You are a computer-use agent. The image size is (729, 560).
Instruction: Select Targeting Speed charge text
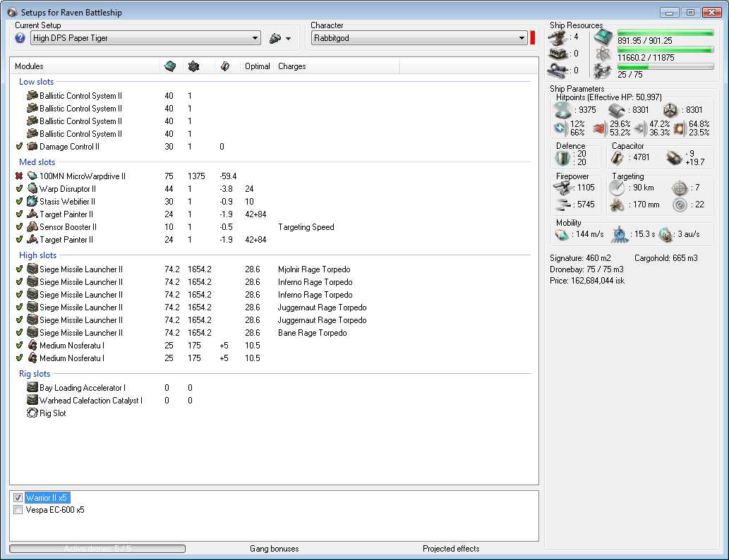pos(306,227)
